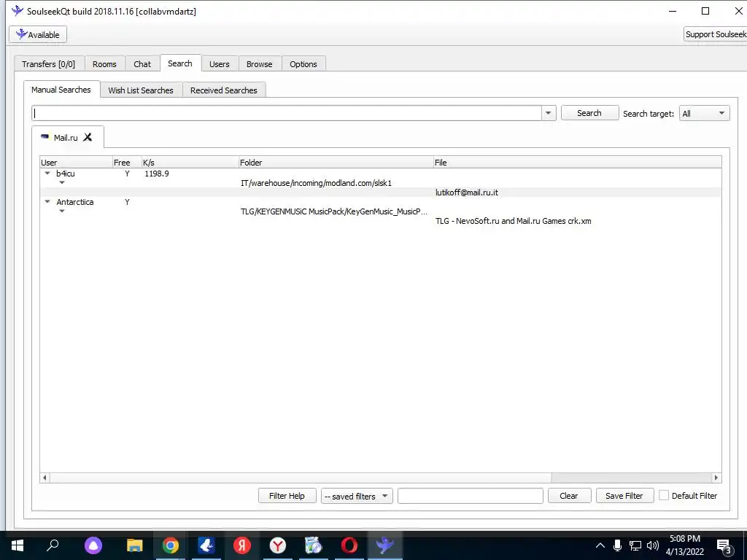This screenshot has height=560, width=747.
Task: Select file lutikoff@mail.ru.it
Action: point(466,192)
